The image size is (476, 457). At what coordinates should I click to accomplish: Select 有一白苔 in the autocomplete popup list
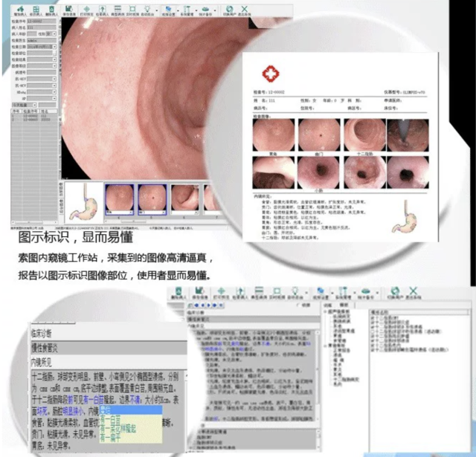(x=131, y=419)
